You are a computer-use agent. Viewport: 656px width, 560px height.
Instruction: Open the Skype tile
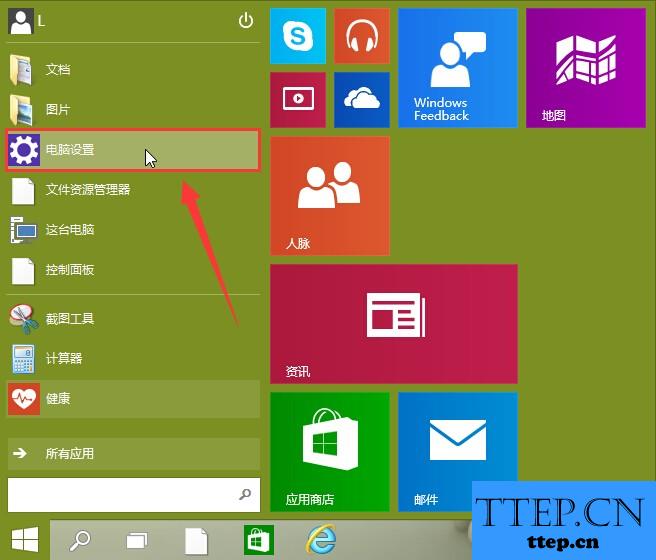(298, 36)
